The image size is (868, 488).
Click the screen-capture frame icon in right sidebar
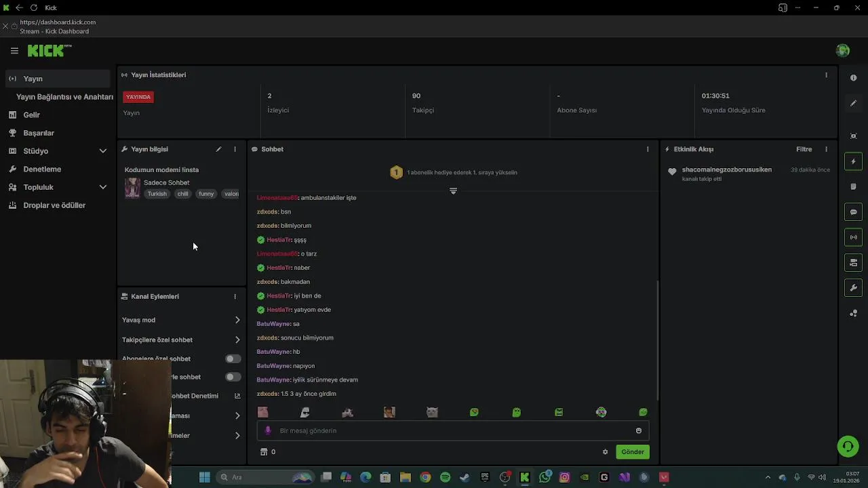point(853,136)
